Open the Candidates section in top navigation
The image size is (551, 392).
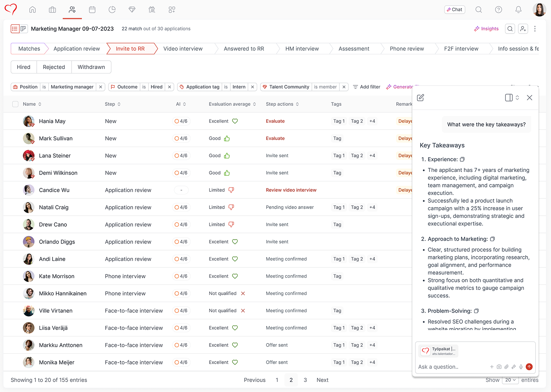[72, 10]
